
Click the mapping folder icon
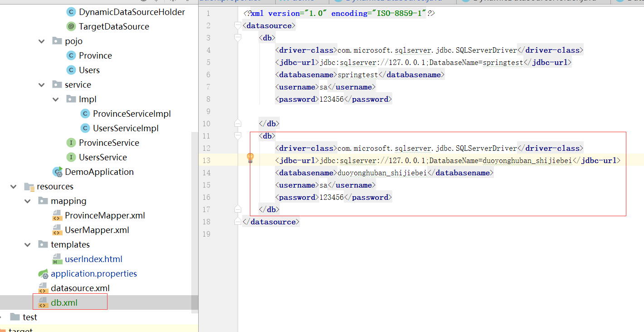click(43, 201)
